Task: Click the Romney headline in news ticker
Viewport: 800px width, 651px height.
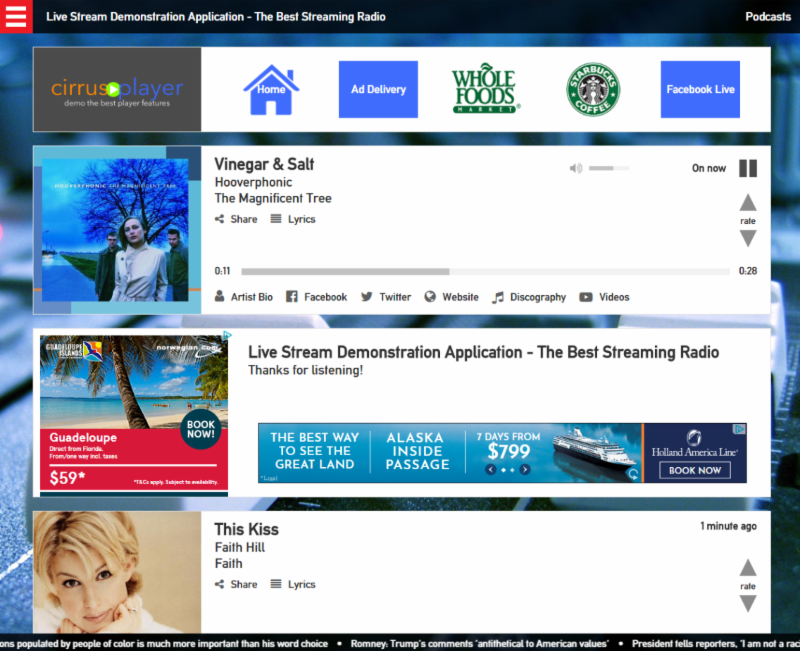Action: [x=480, y=644]
